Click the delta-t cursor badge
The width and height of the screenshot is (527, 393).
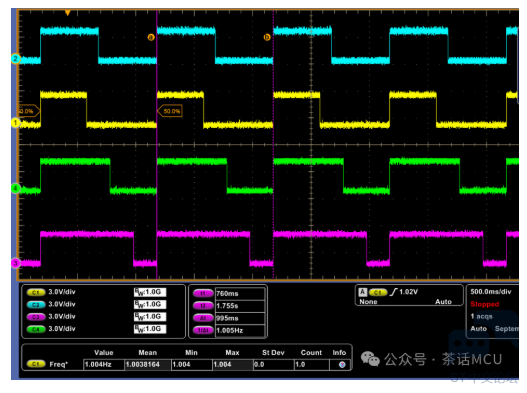(203, 318)
